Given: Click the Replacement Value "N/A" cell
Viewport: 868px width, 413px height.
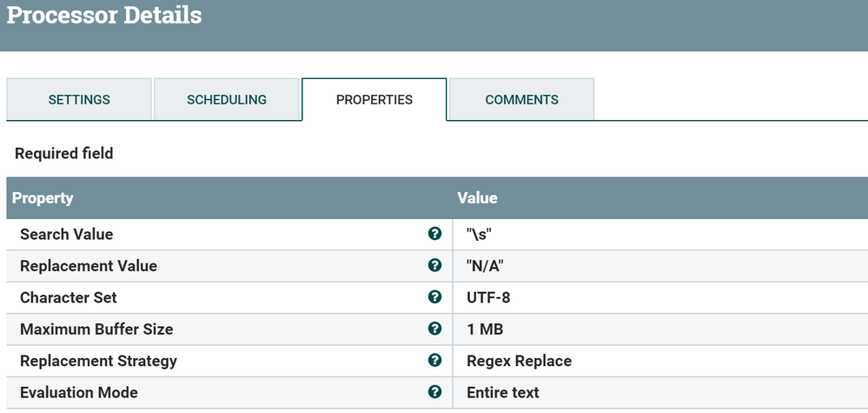Looking at the screenshot, I should pyautogui.click(x=491, y=266).
